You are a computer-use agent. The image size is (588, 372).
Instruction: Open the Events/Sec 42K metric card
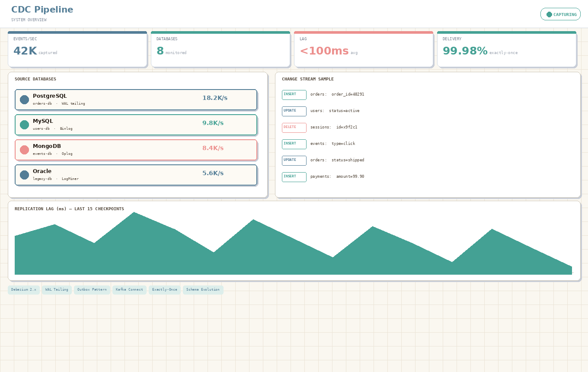pos(77,49)
